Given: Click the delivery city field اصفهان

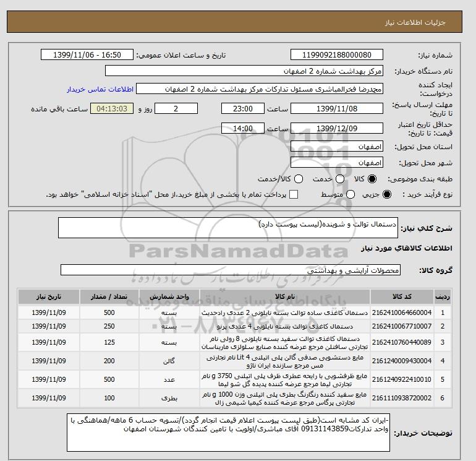Looking at the screenshot, I should point(337,163).
